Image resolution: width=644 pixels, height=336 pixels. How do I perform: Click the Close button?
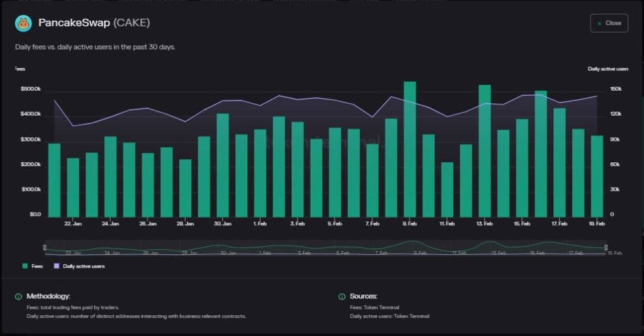coord(609,23)
